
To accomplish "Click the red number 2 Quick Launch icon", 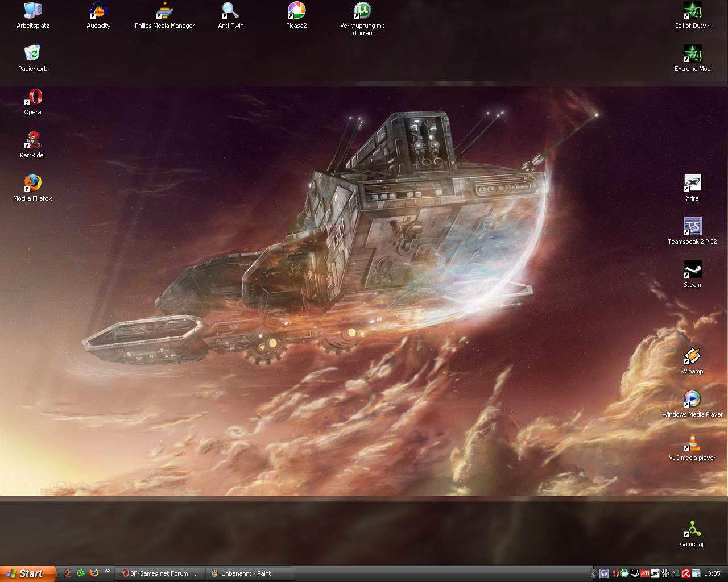I will click(68, 573).
